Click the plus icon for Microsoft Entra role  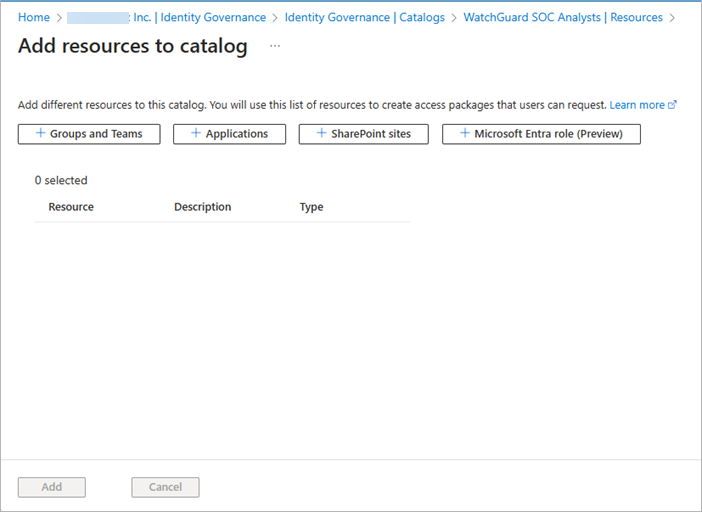click(x=464, y=134)
